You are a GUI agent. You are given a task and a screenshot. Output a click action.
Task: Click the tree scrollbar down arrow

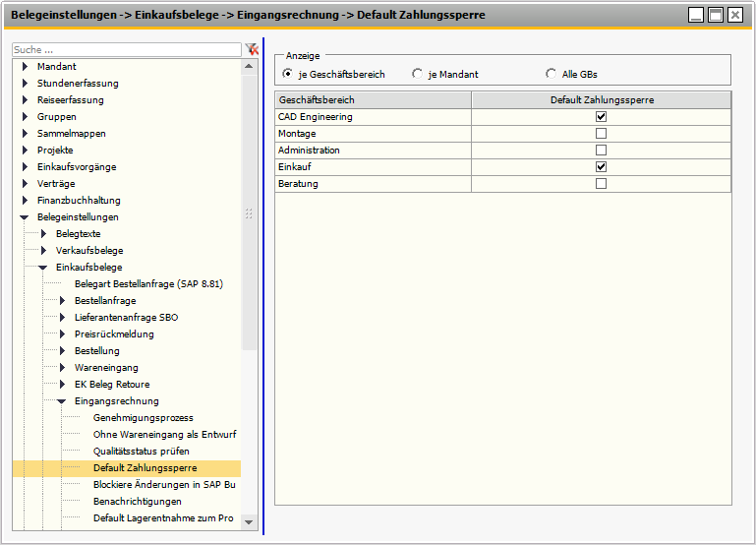pos(250,522)
